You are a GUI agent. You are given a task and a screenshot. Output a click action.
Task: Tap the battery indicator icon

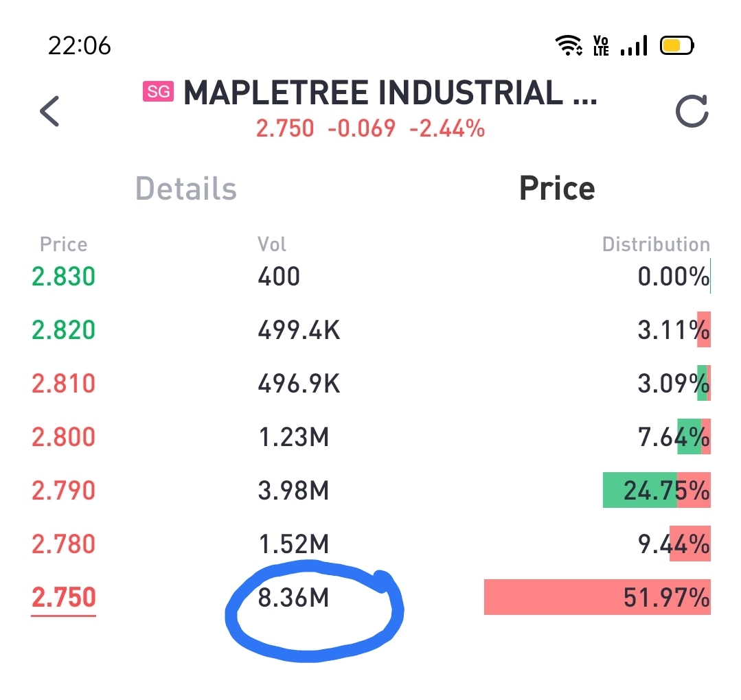coord(676,46)
